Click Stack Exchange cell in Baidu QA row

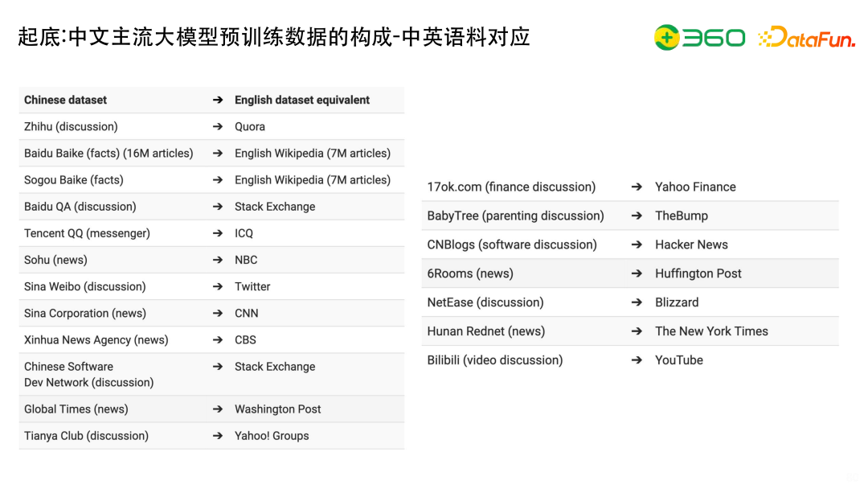click(275, 207)
